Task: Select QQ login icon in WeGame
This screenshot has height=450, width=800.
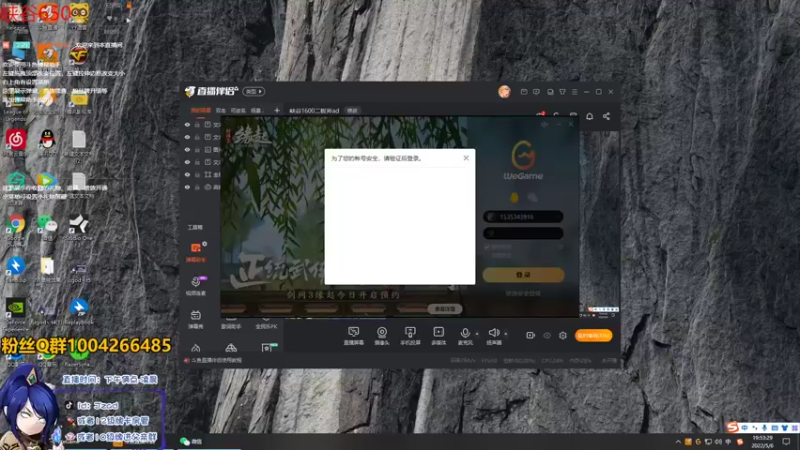Action: pyautogui.click(x=514, y=197)
